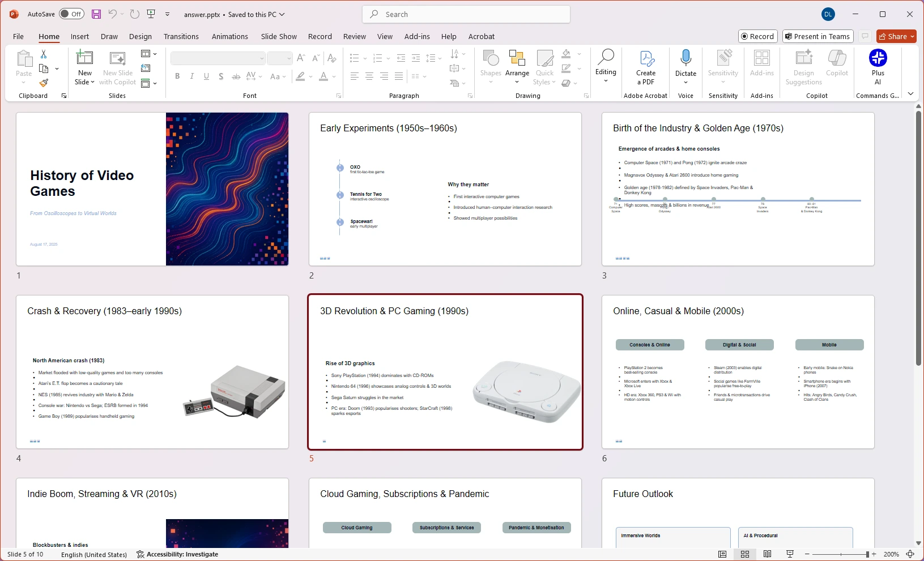Open the Transitions ribbon tab
This screenshot has height=561, width=924.
coord(181,36)
